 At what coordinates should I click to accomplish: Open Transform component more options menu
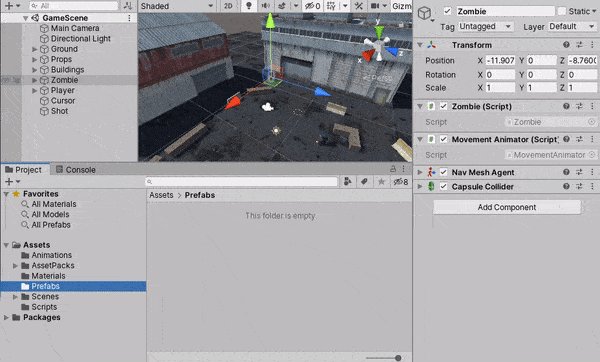[x=592, y=45]
